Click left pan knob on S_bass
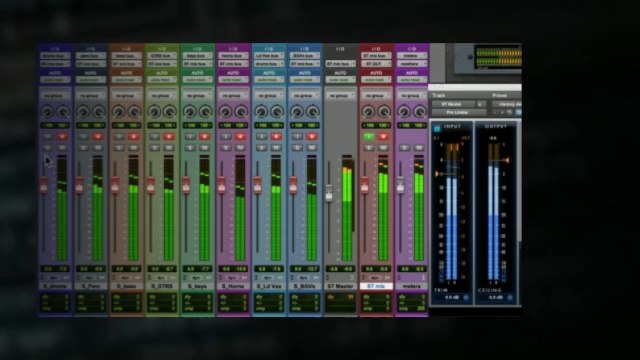640x360 pixels. click(119, 111)
